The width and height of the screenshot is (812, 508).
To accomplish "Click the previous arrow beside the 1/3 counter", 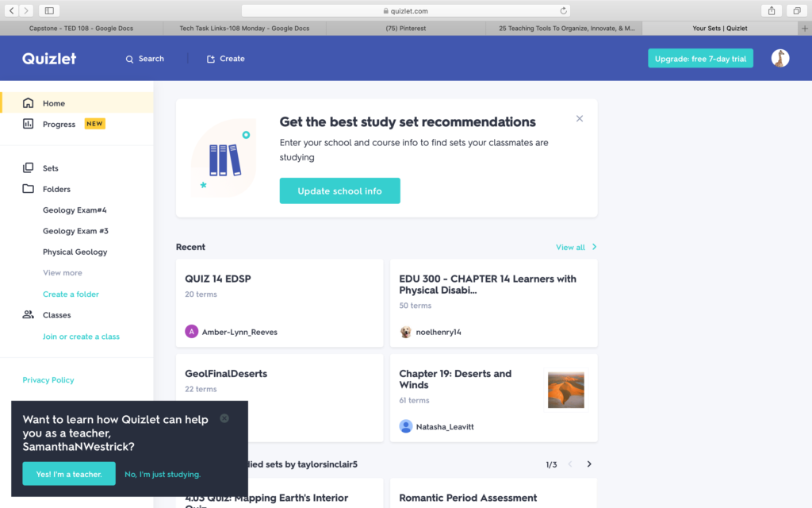I will pyautogui.click(x=570, y=464).
